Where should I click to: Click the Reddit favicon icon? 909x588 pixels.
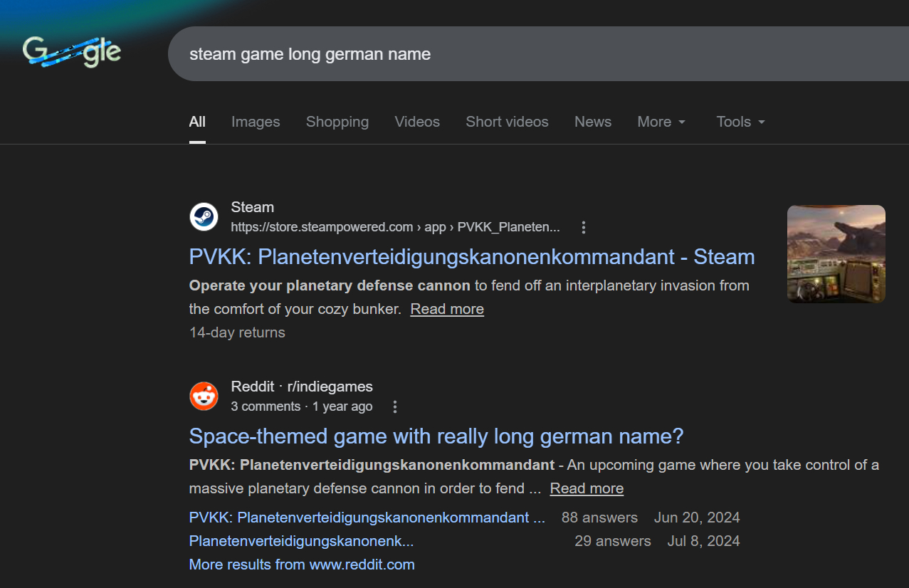(x=204, y=396)
